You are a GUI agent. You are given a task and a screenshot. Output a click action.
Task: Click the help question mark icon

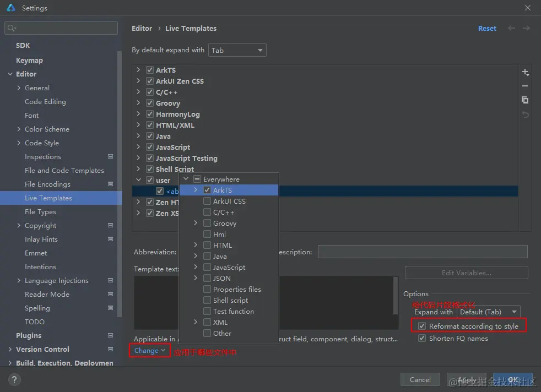coord(14,379)
